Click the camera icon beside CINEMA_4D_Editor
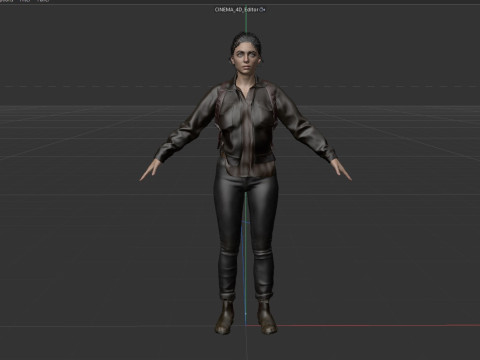 pyautogui.click(x=262, y=10)
